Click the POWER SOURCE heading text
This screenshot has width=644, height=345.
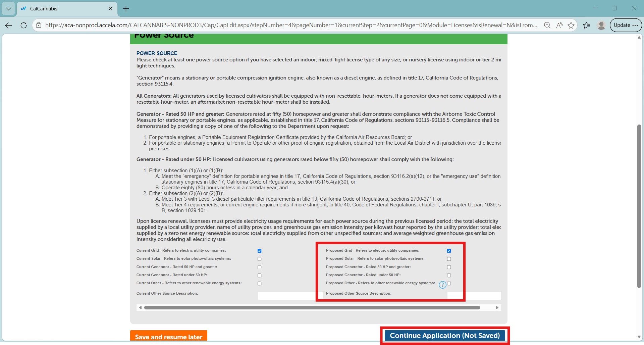click(157, 53)
